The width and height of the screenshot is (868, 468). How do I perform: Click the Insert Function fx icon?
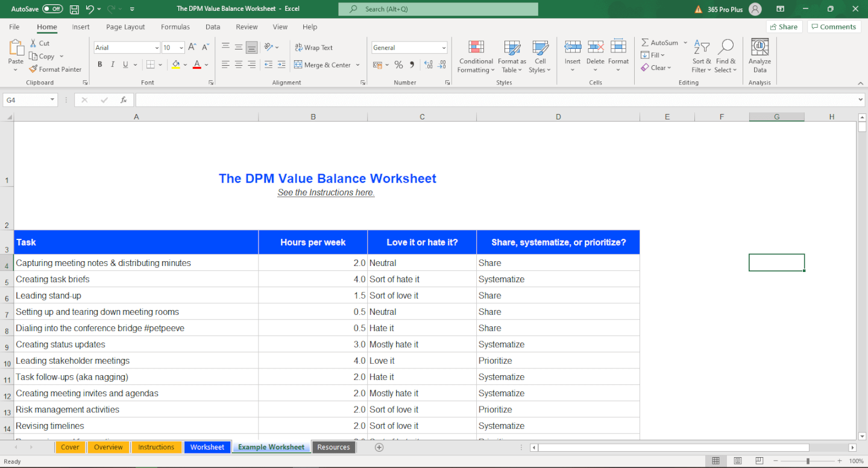123,100
